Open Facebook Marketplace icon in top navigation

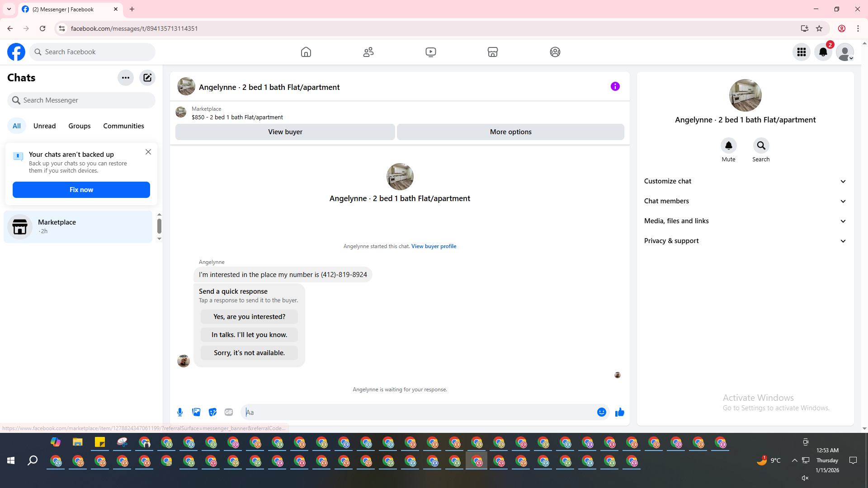(x=493, y=52)
